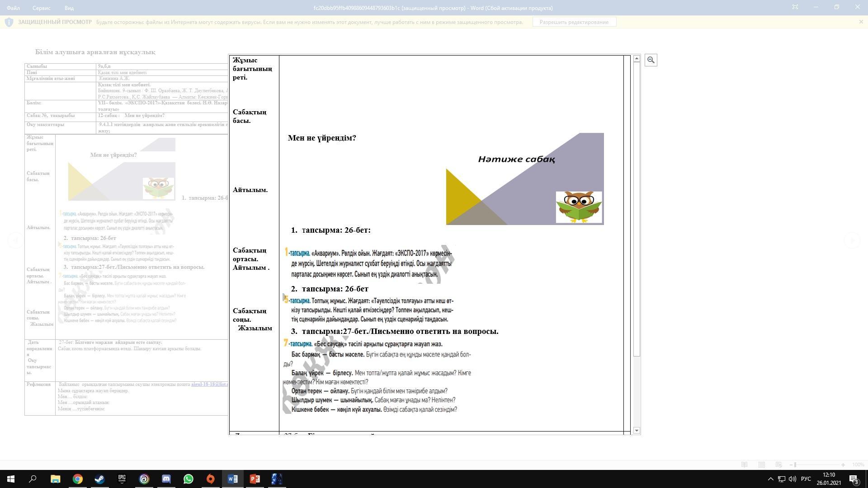Switch to Web Layout view in status bar
This screenshot has width=868, height=488.
(778, 465)
